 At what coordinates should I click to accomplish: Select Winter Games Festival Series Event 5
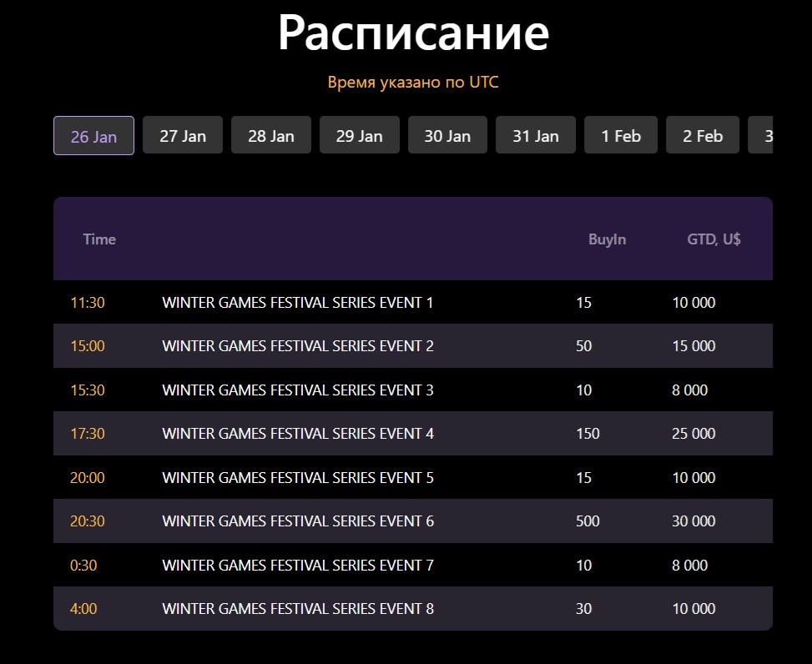pyautogui.click(x=298, y=478)
